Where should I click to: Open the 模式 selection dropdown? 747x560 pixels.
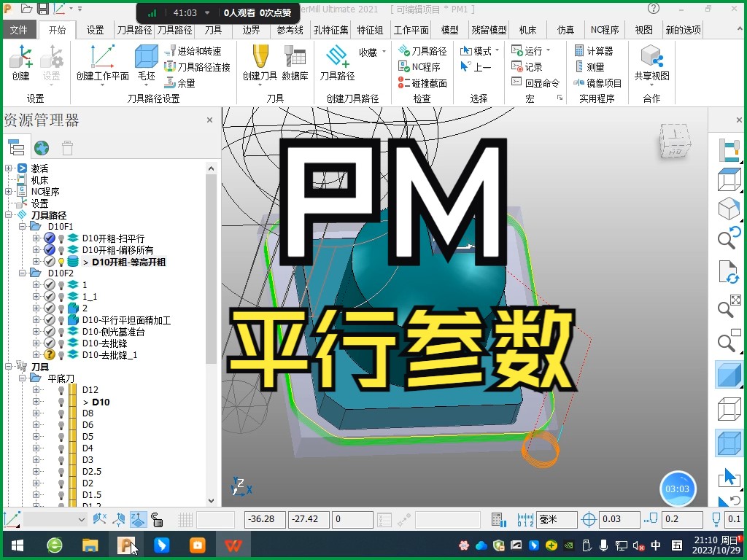480,51
